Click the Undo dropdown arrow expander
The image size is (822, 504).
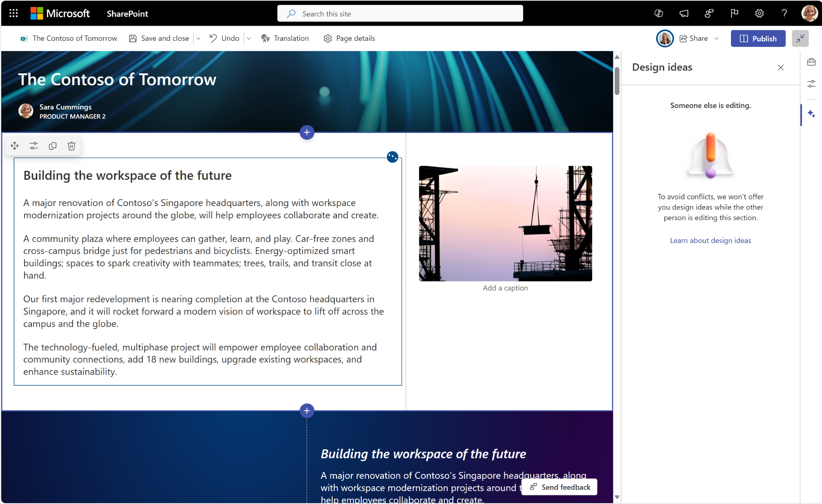tap(248, 38)
